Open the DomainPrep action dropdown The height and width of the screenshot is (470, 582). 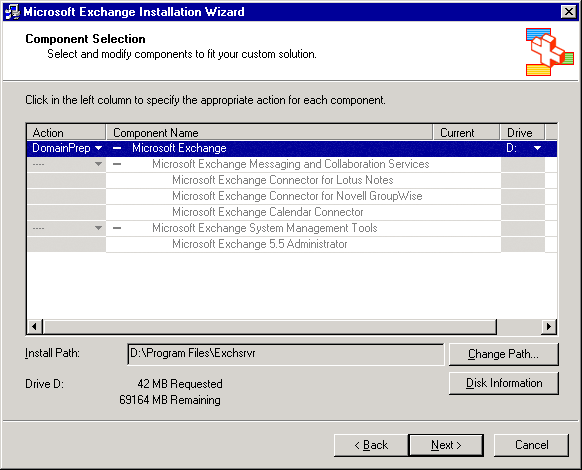98,148
